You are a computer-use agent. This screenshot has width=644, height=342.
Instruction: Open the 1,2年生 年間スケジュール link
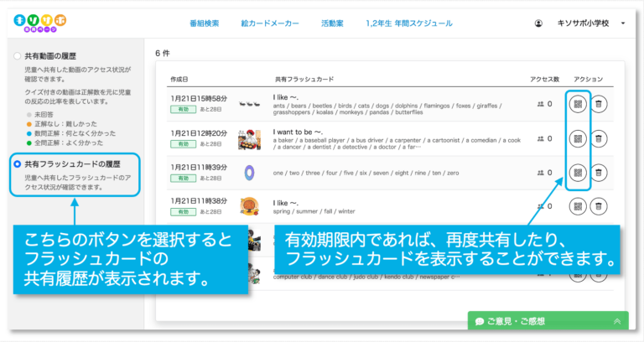click(x=409, y=23)
